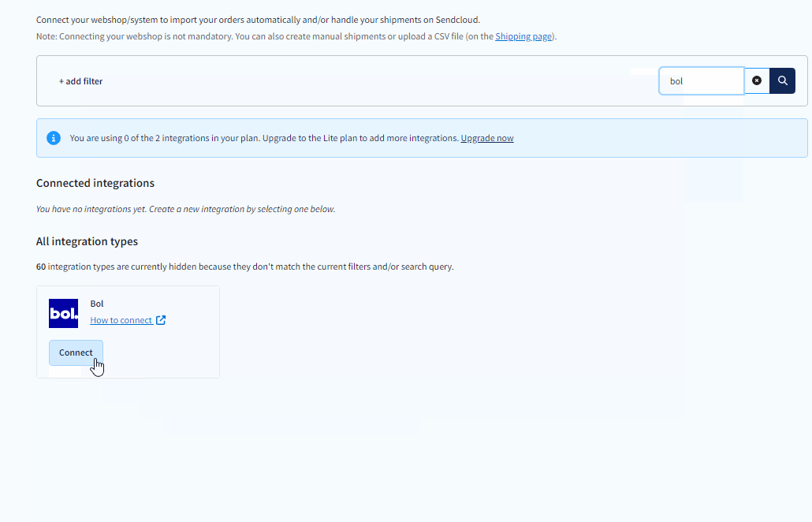Click the info icon in the plan banner

pyautogui.click(x=54, y=137)
